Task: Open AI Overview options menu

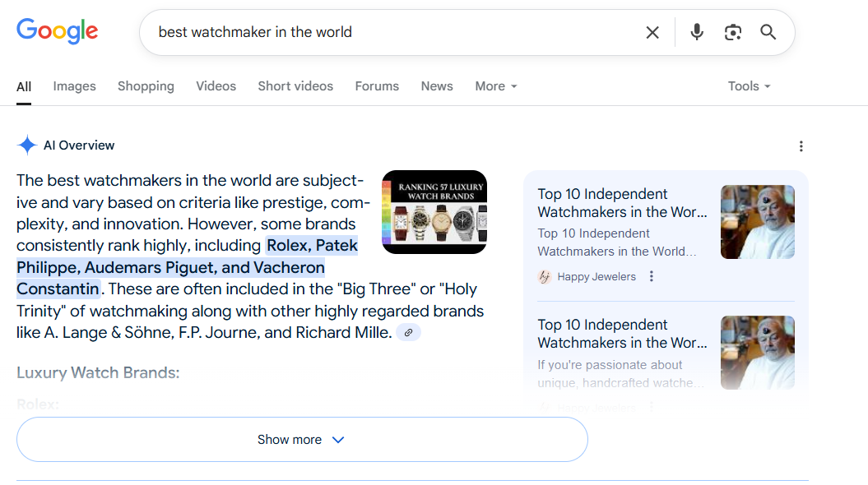Action: pyautogui.click(x=801, y=146)
